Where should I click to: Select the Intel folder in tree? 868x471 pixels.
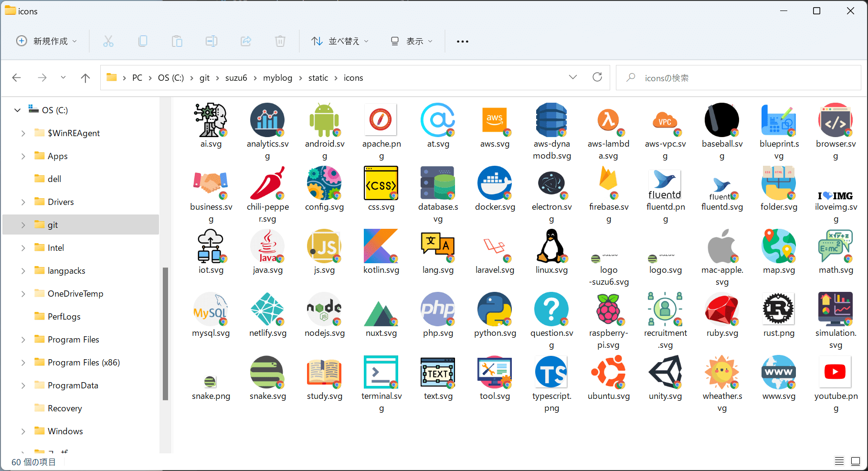(x=49, y=248)
